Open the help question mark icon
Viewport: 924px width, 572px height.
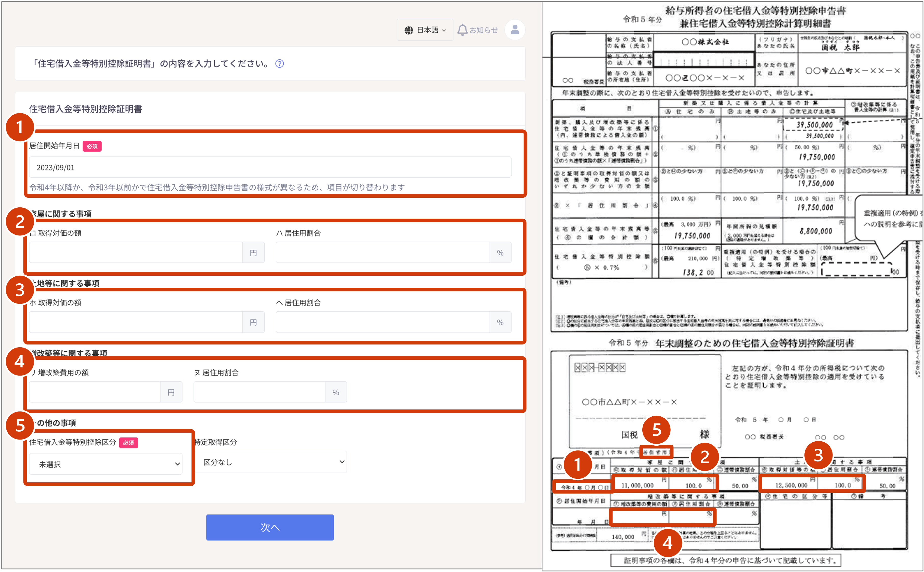coord(280,63)
